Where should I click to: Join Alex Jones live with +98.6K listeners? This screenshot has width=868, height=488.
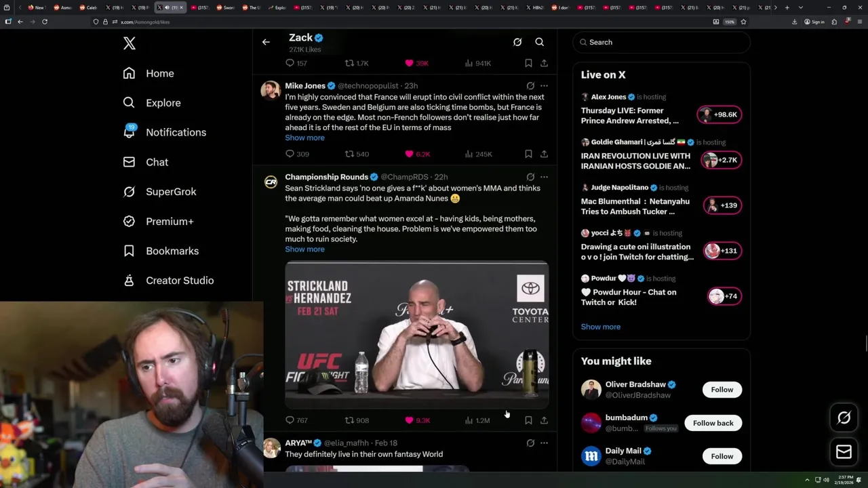(719, 115)
